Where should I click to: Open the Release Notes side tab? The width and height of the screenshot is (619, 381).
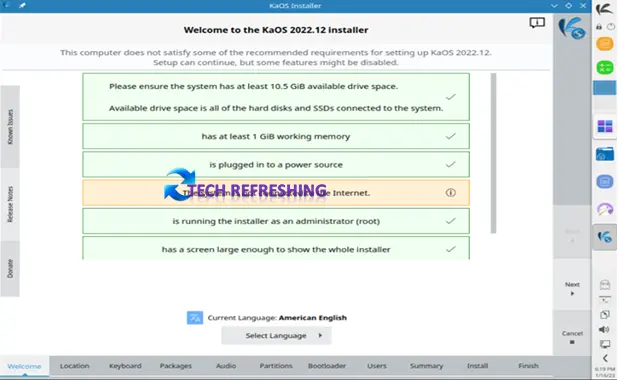10,204
